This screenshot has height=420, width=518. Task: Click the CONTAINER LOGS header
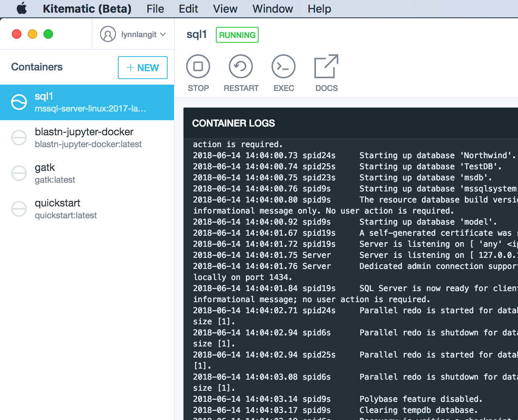coord(233,123)
